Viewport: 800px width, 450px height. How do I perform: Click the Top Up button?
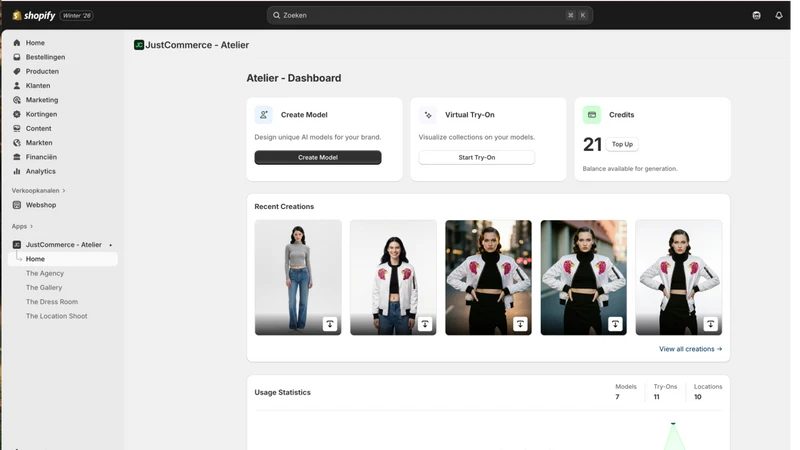tap(622, 144)
